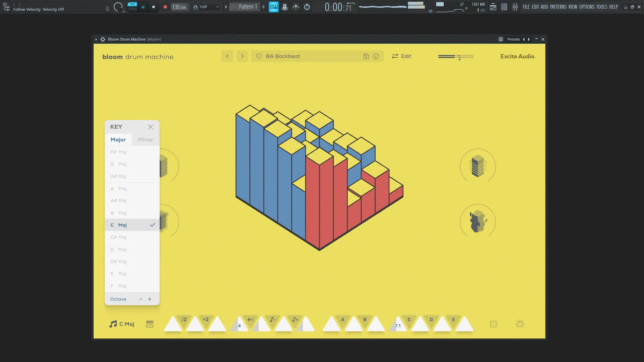Click the plugin gear icon beside Bloom Drum Machine title
644x362 pixels.
point(103,39)
